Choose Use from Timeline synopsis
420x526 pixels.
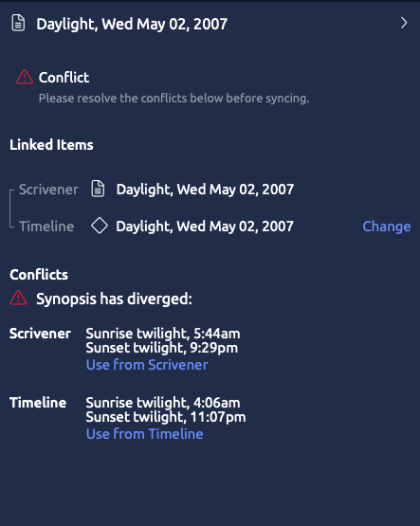point(145,434)
